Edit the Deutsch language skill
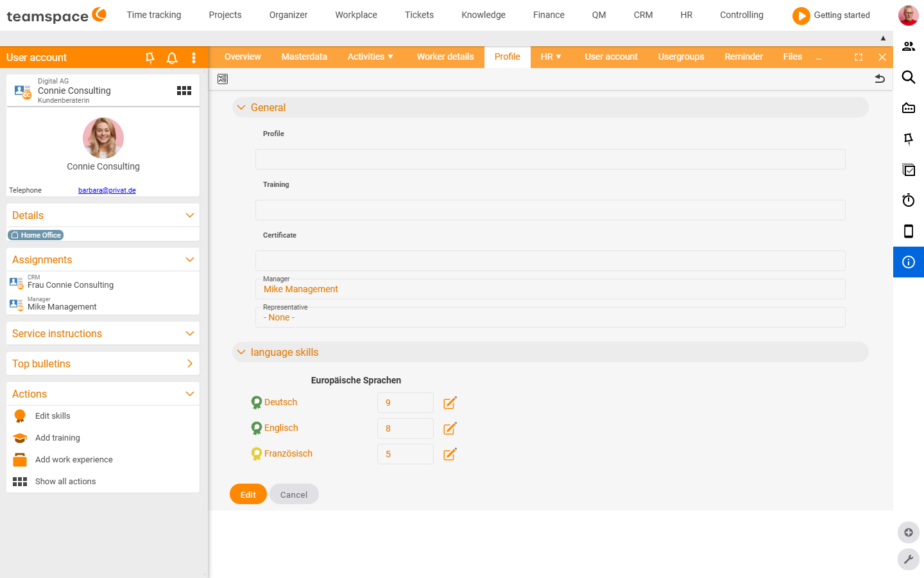Viewport: 924px width, 578px height. point(450,403)
